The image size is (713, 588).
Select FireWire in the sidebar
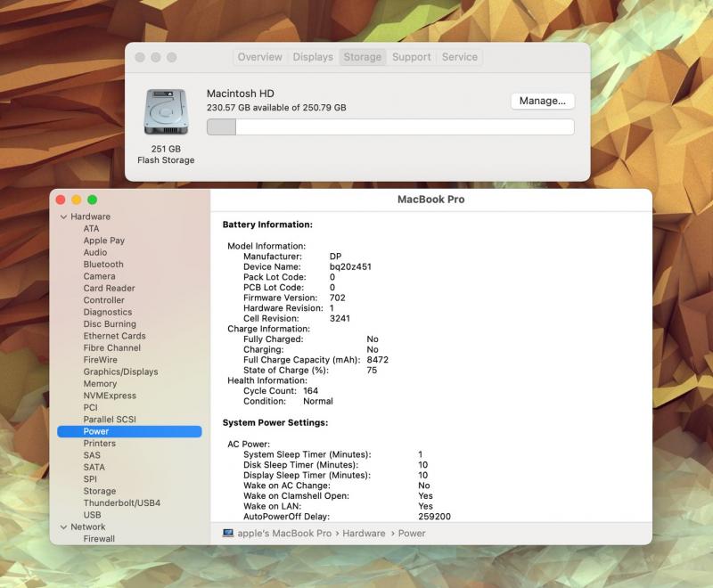[x=100, y=360]
